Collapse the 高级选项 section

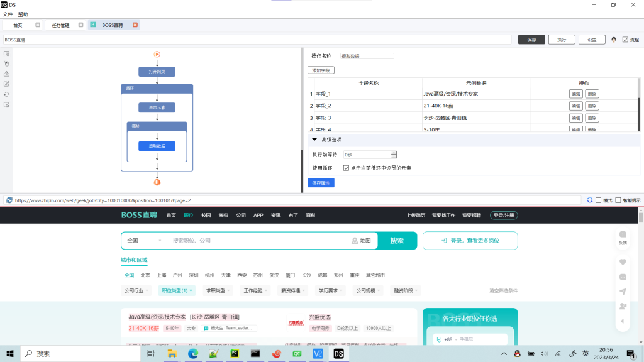314,140
